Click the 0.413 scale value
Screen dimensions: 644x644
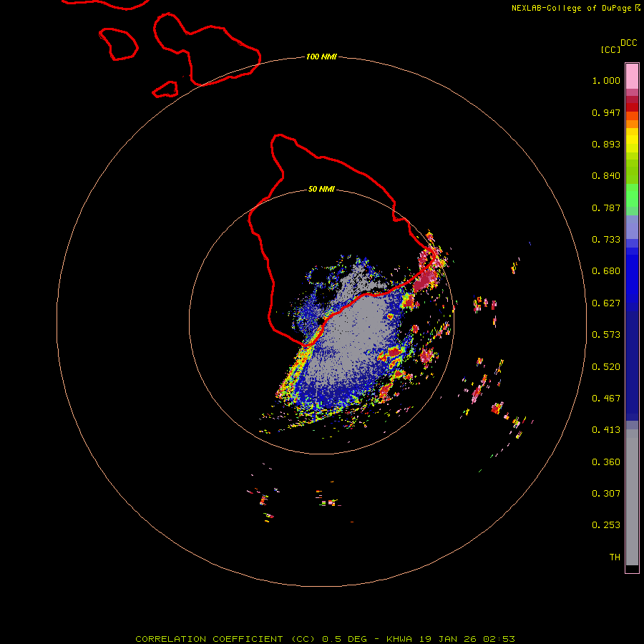(606, 430)
